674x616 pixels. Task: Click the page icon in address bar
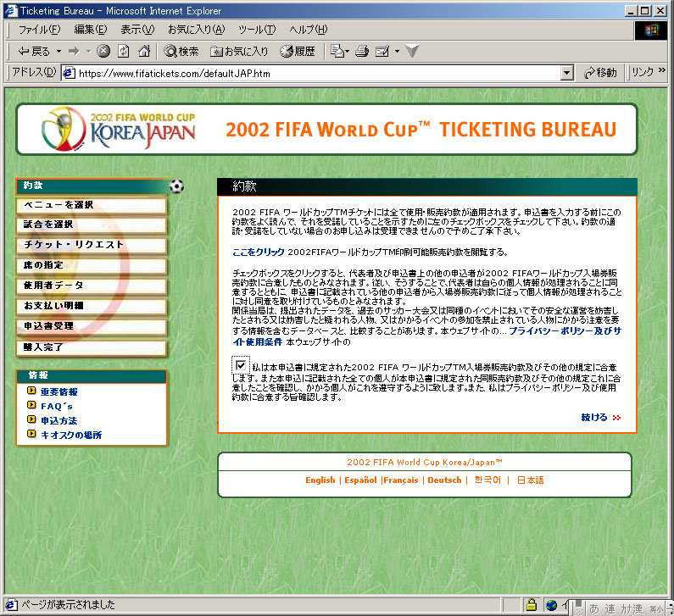(x=70, y=74)
